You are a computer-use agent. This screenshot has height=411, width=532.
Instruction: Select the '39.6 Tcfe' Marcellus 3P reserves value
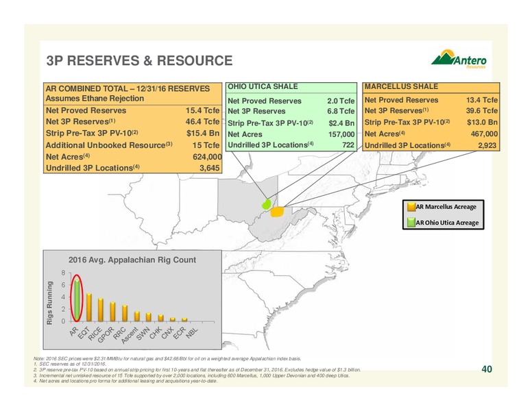[x=482, y=110]
